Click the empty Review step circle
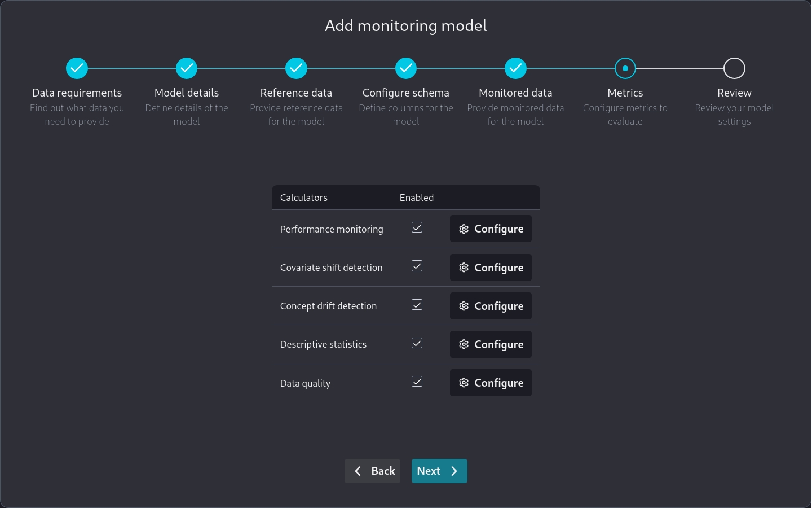 click(734, 68)
